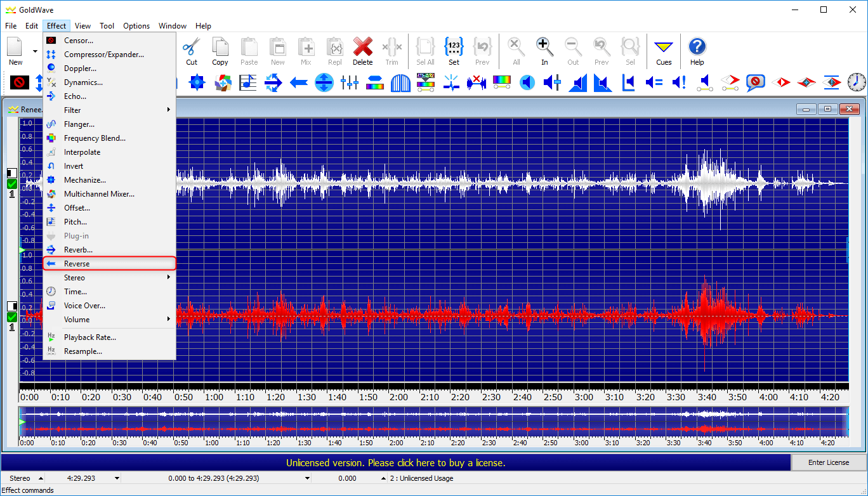This screenshot has height=496, width=868.
Task: Click the right channel black-white box toggle
Action: tap(12, 306)
